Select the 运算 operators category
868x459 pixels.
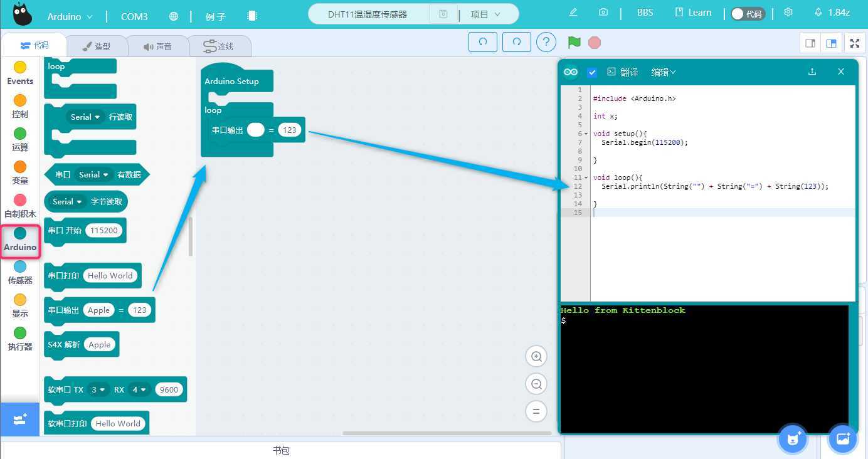coord(20,140)
